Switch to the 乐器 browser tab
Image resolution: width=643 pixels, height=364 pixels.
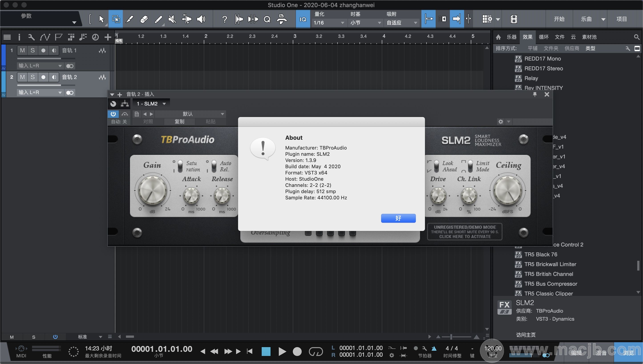[x=512, y=37]
